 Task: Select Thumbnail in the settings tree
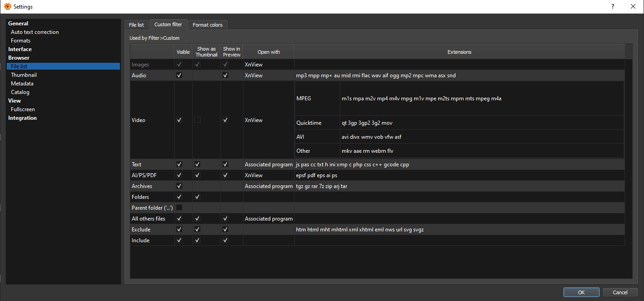tap(24, 75)
